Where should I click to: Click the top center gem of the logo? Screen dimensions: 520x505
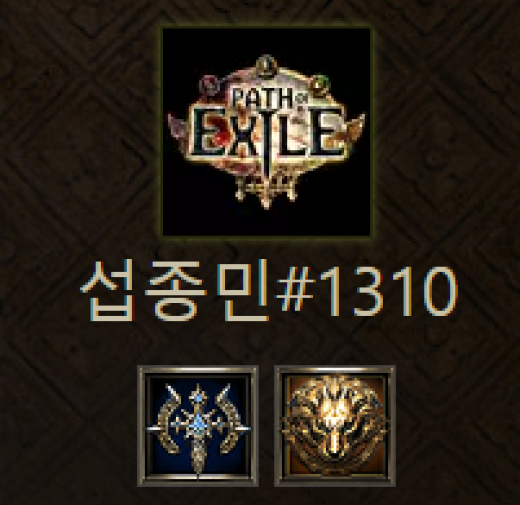tap(266, 64)
